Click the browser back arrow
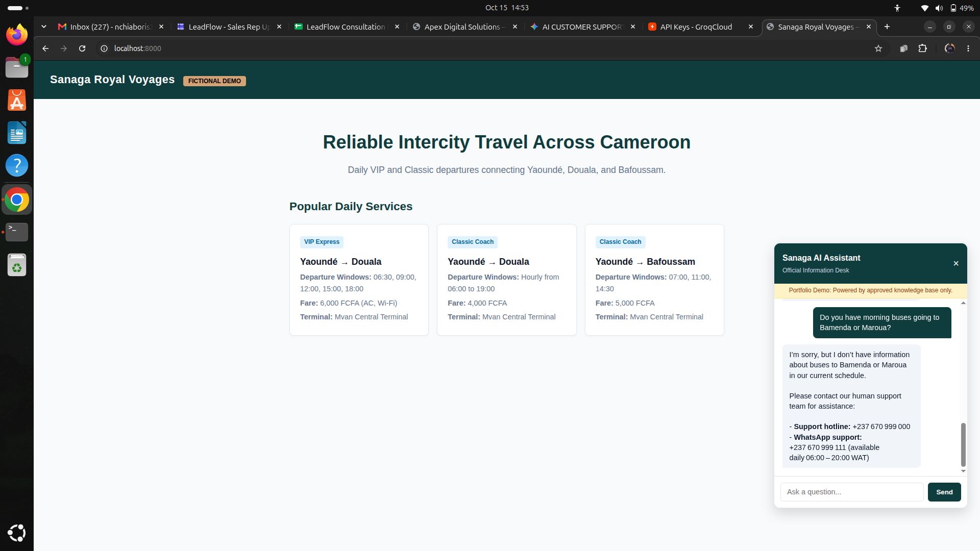Image resolution: width=980 pixels, height=551 pixels. tap(45, 48)
